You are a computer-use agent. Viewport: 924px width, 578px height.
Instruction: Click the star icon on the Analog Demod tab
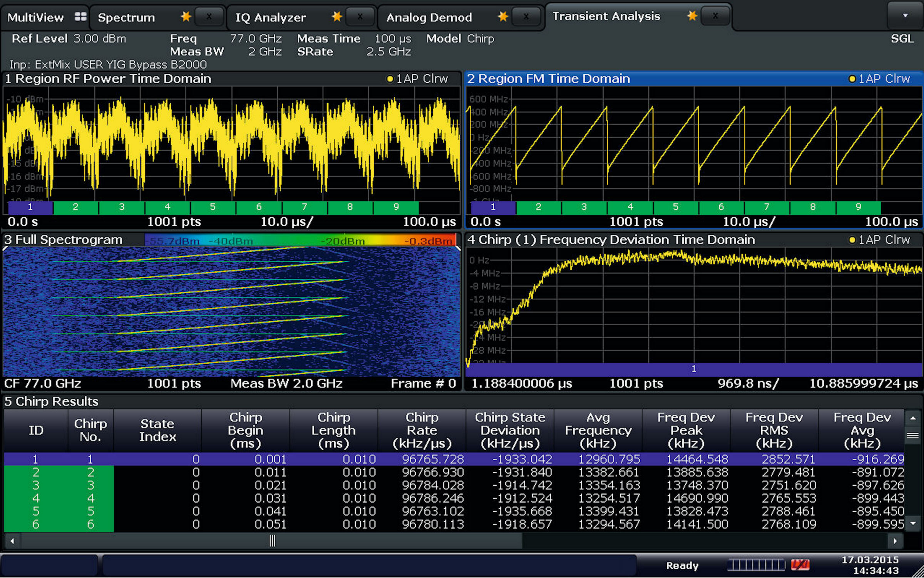[x=502, y=16]
